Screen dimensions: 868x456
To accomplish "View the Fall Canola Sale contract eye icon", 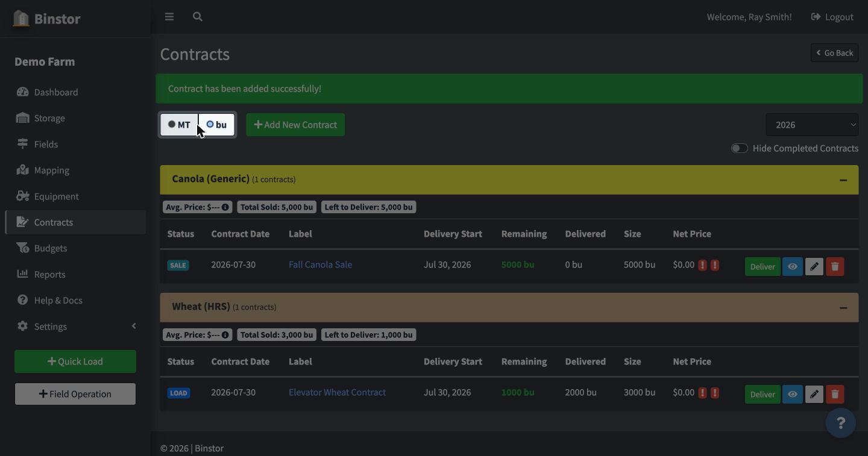I will click(792, 266).
